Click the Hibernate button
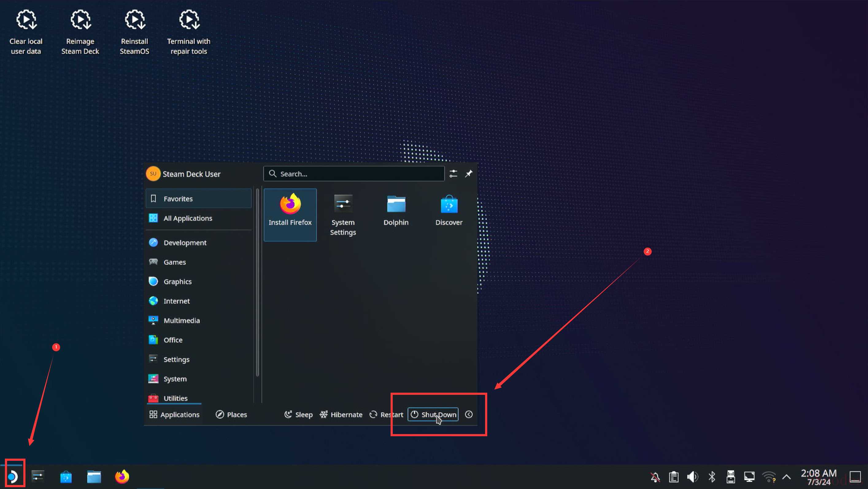Image resolution: width=868 pixels, height=489 pixels. [341, 414]
